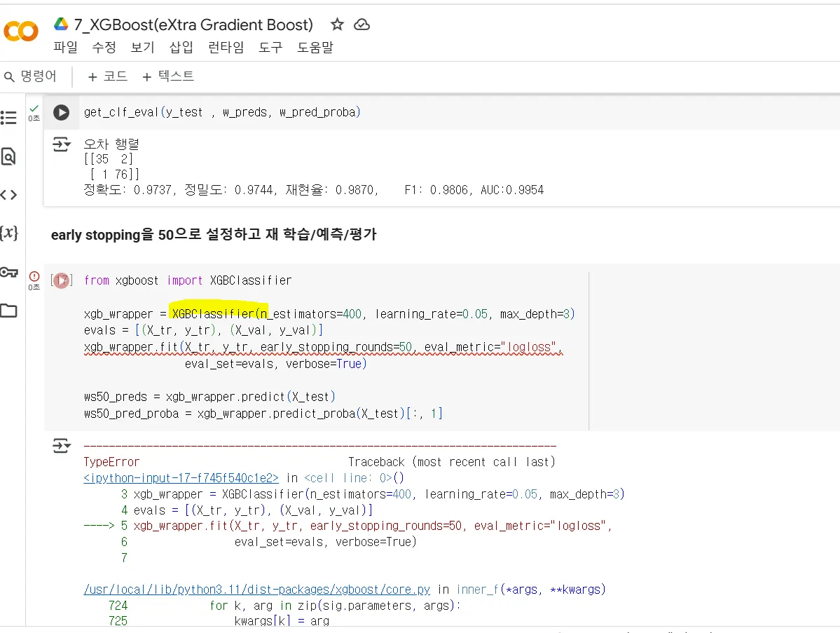Open the 도움말 menu
Image resolution: width=840 pixels, height=633 pixels.
coord(315,47)
